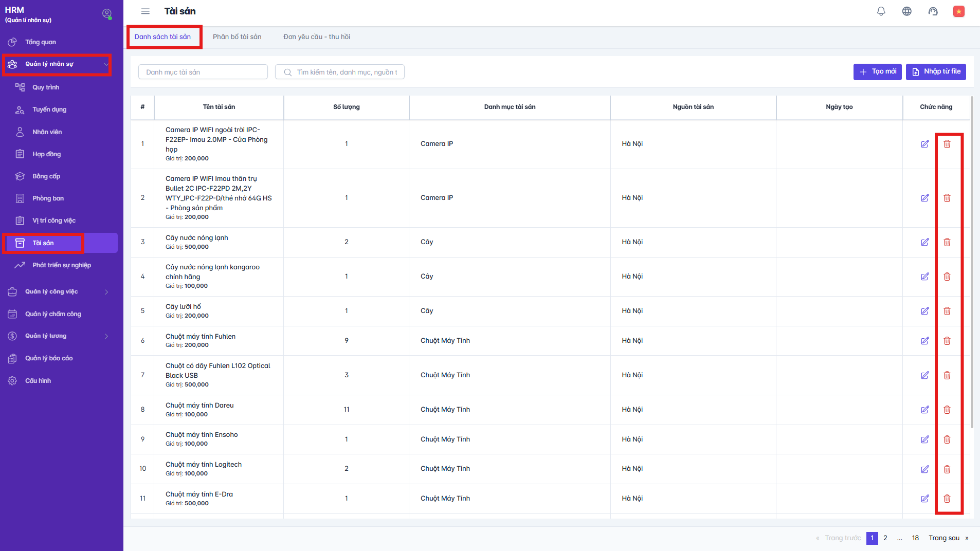Click the asset search input field

click(x=346, y=72)
